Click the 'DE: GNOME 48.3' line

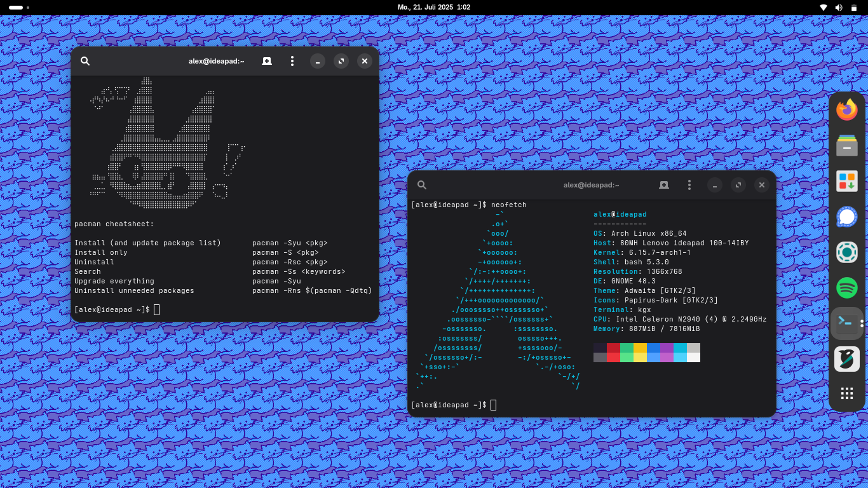click(625, 281)
